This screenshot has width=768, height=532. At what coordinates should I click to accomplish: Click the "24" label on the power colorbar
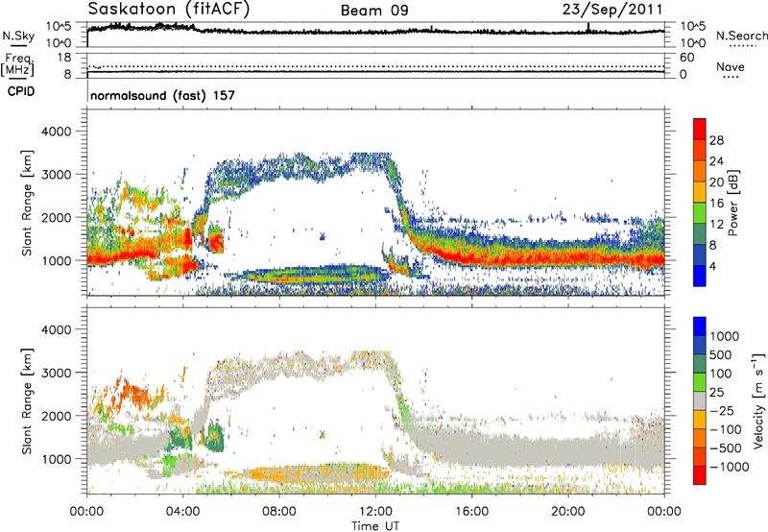(x=716, y=161)
